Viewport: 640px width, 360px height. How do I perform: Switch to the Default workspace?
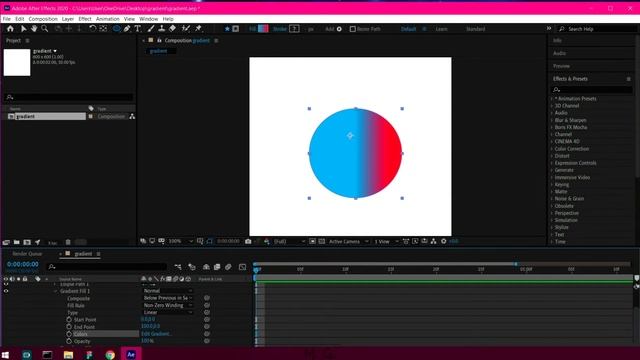[x=408, y=29]
